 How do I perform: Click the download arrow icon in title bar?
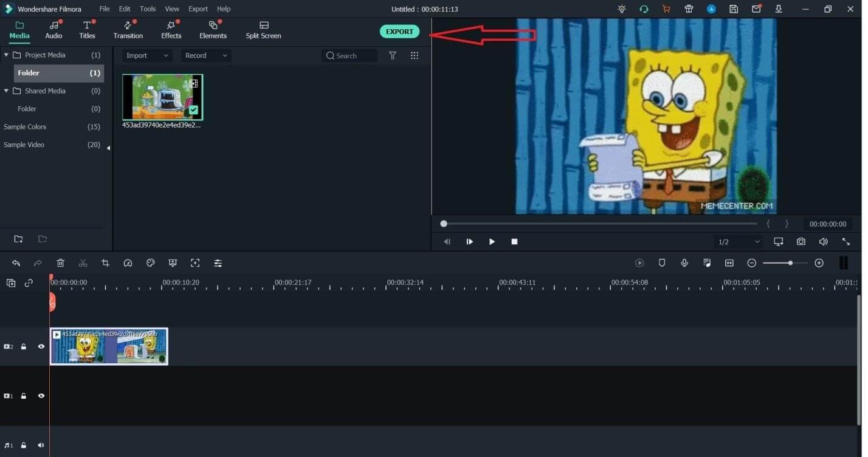(779, 9)
